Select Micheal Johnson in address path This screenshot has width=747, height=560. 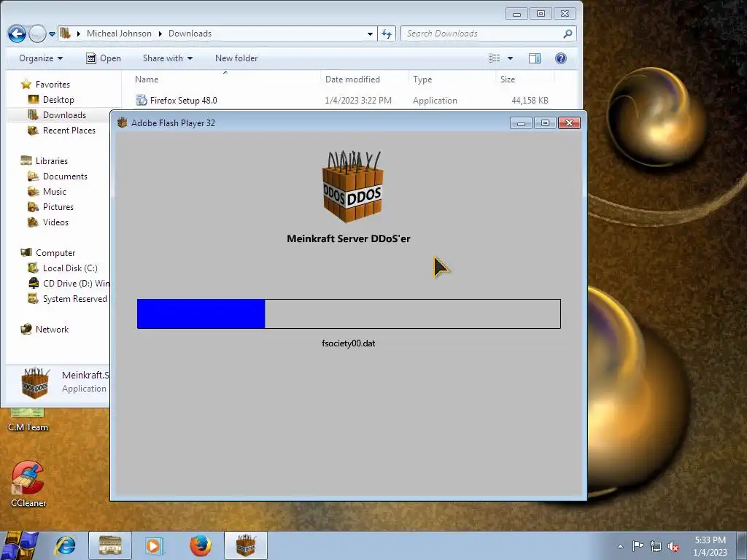click(119, 34)
